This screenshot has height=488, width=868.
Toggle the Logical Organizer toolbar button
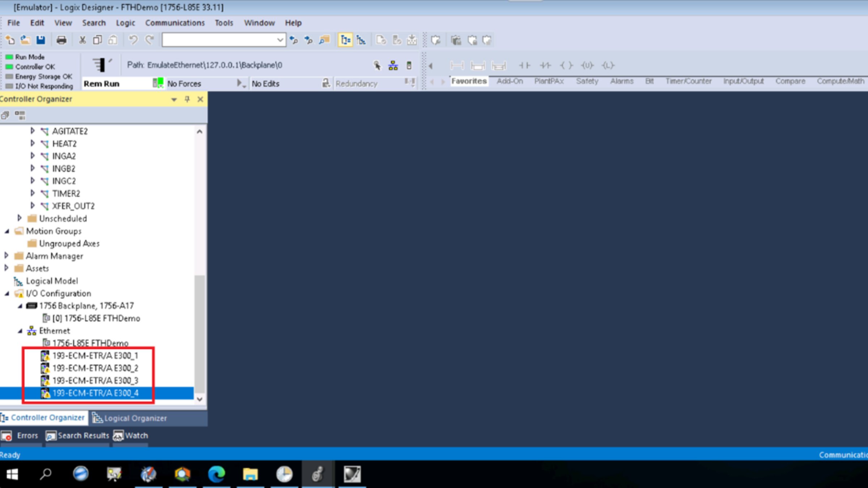361,40
